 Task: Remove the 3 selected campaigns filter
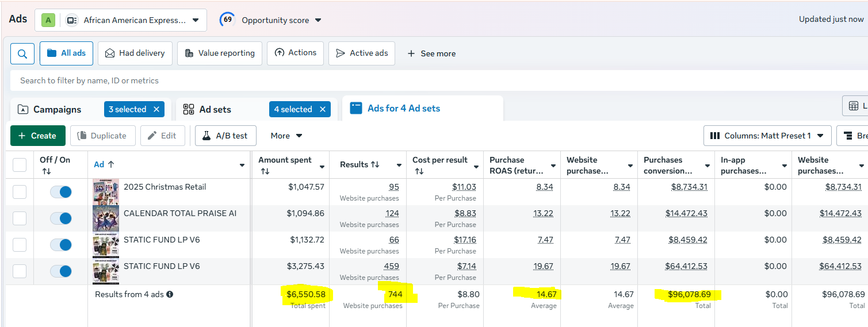coord(156,109)
